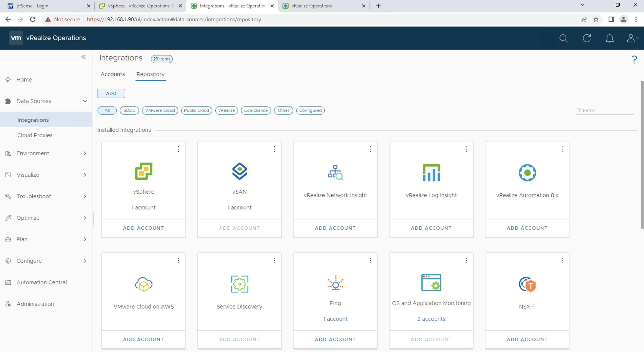Viewport: 644px width, 352px height.
Task: Click the vRealize Automation 8.x icon
Action: click(x=527, y=173)
